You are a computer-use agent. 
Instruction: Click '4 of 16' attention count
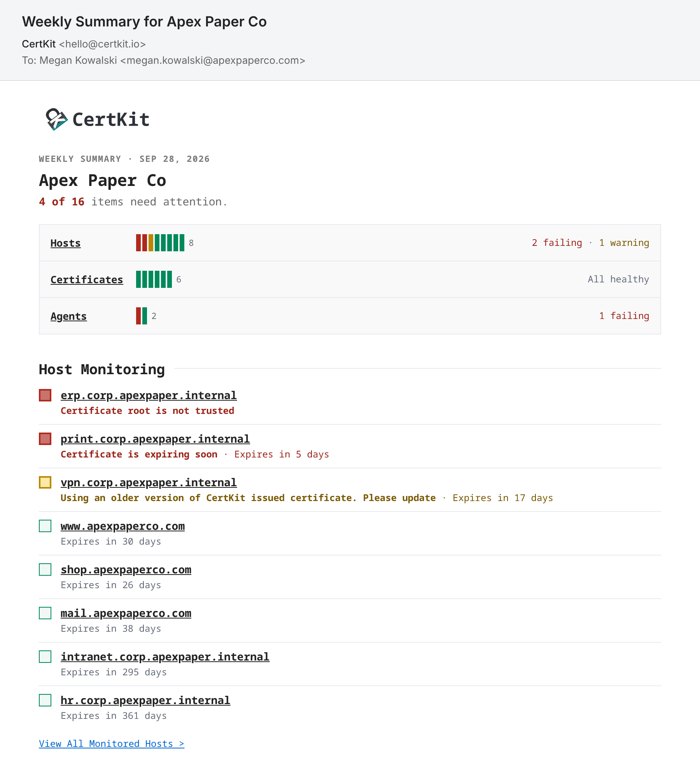point(61,202)
